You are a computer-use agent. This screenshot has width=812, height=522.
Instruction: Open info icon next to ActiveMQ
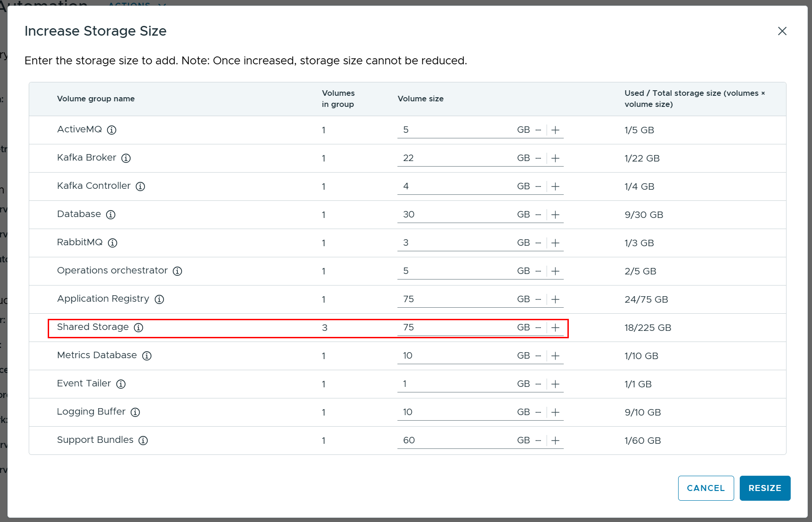(112, 130)
